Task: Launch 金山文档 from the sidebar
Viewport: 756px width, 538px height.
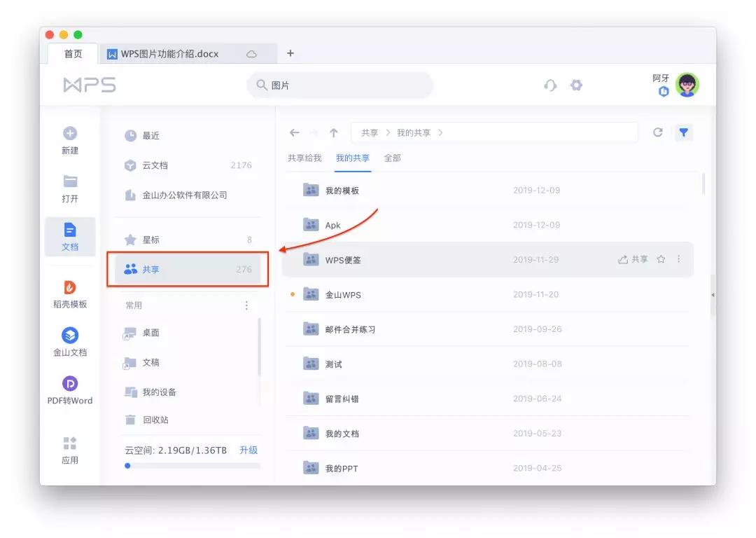Action: click(x=69, y=343)
